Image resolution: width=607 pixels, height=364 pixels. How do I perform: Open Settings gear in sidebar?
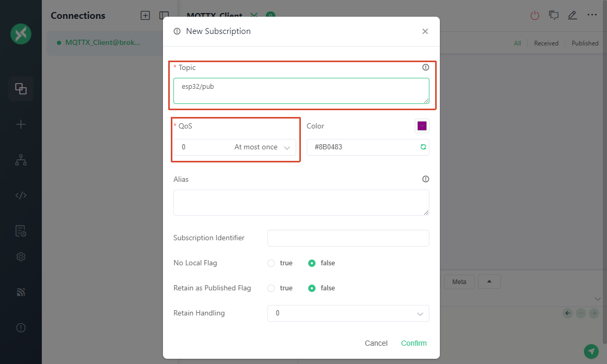[x=21, y=256]
